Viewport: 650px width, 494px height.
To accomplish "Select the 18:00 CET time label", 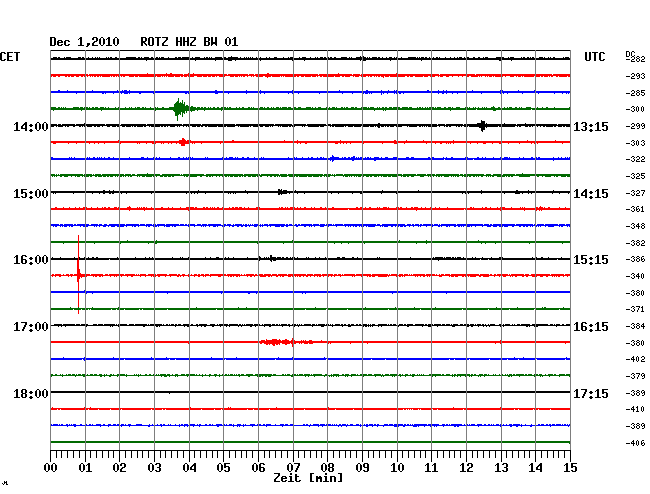I will pyautogui.click(x=31, y=393).
